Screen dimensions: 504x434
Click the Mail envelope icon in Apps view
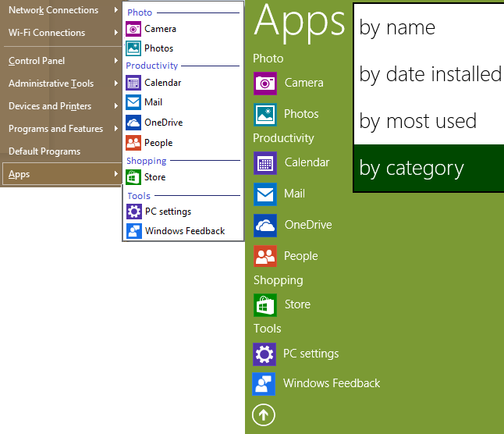click(x=265, y=194)
